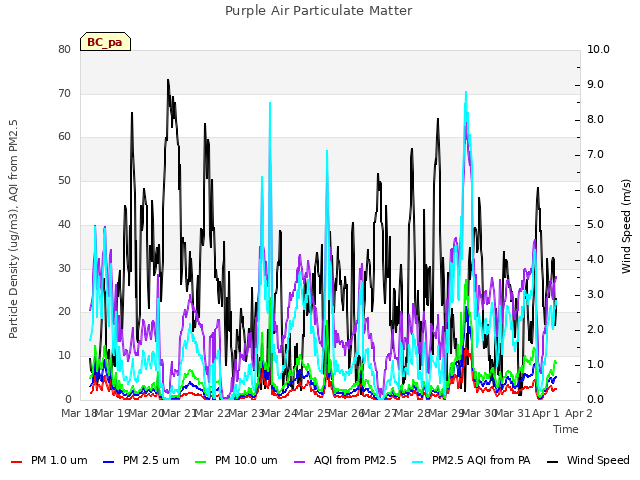Click the 10 left axis tick label
This screenshot has width=640, height=480.
(x=64, y=355)
